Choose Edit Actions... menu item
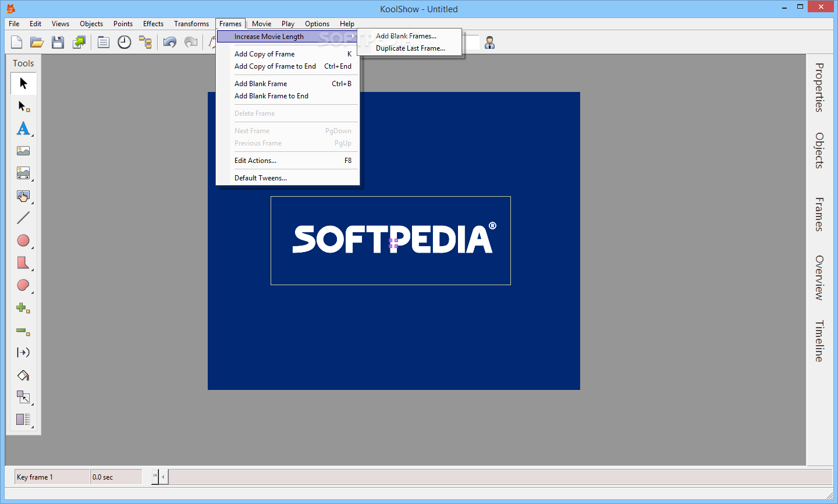This screenshot has width=838, height=504. pos(287,161)
